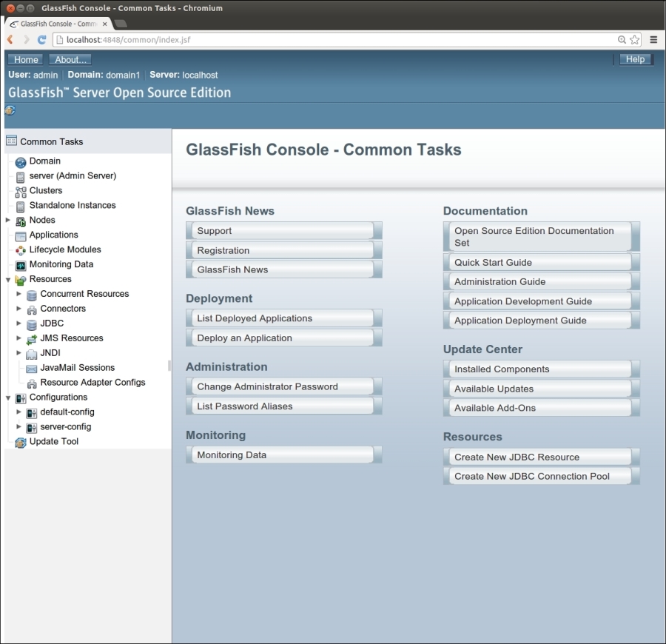Click the Applications icon in sidebar
The width and height of the screenshot is (666, 644).
21,236
